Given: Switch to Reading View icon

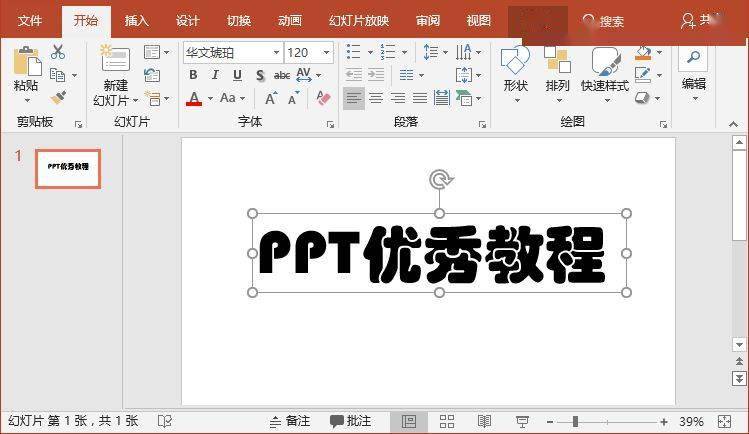Looking at the screenshot, I should tap(484, 421).
